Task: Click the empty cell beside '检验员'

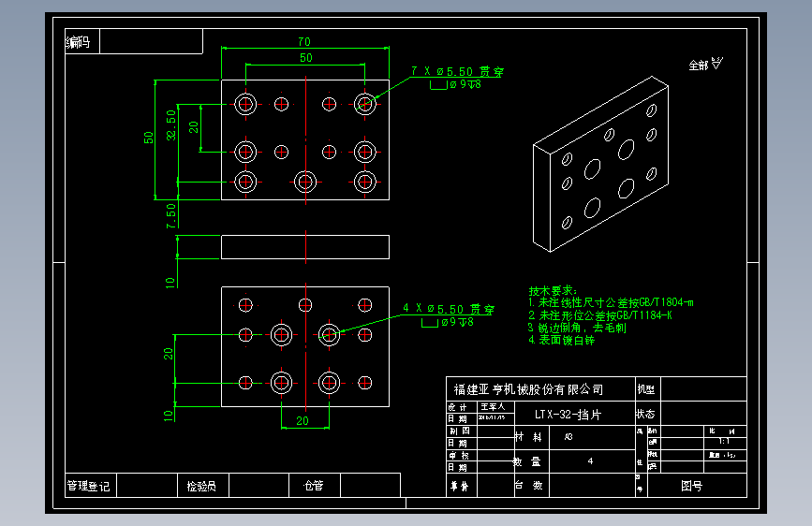Action: (258, 486)
